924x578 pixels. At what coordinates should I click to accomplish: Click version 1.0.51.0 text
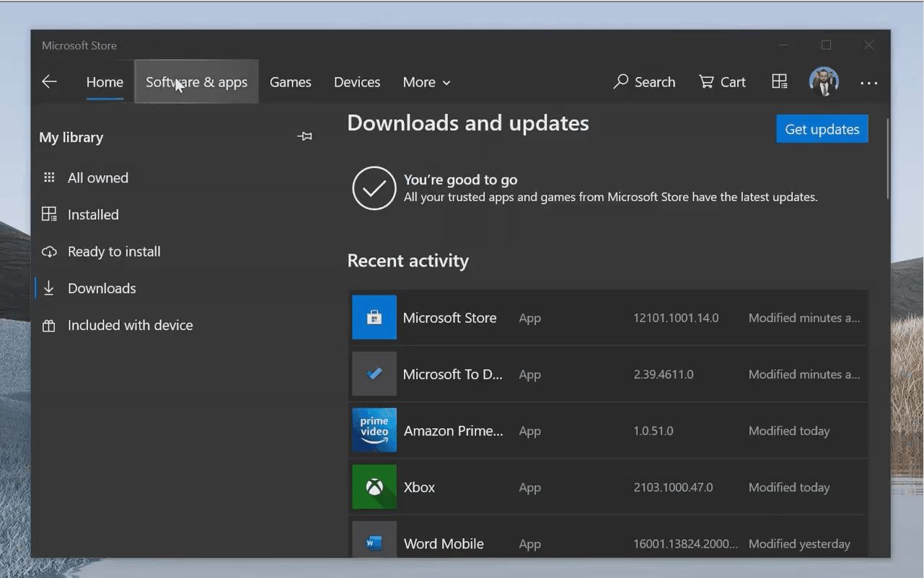tap(654, 431)
